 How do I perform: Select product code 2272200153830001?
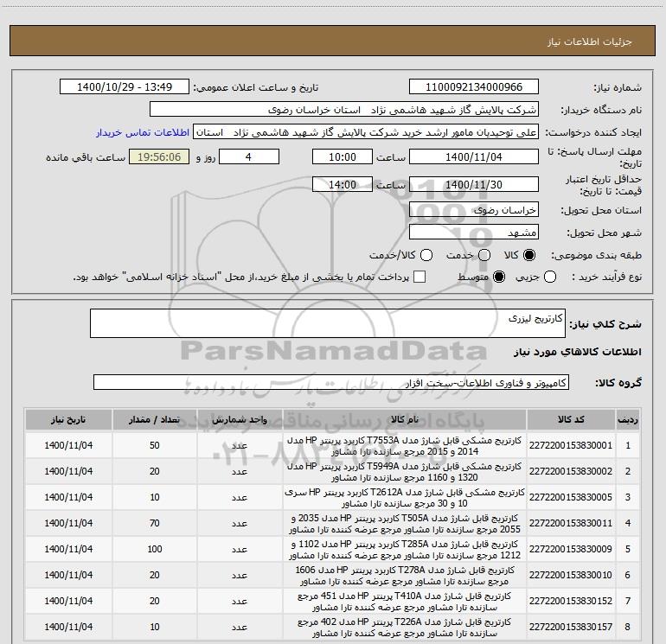pyautogui.click(x=571, y=445)
